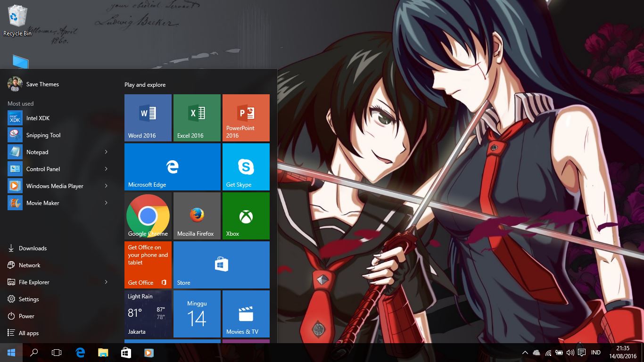
Task: Open Intel XDK from Most used
Action: (58, 118)
